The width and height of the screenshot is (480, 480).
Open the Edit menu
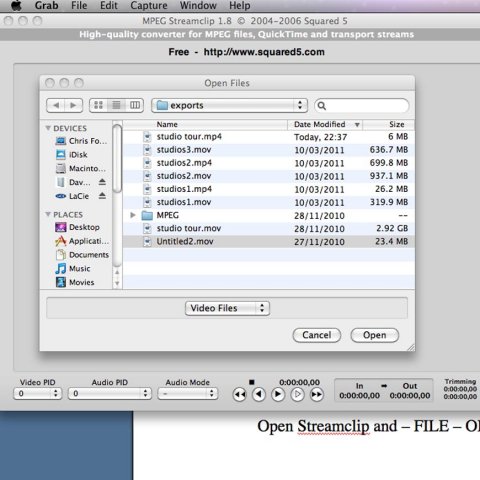[109, 6]
